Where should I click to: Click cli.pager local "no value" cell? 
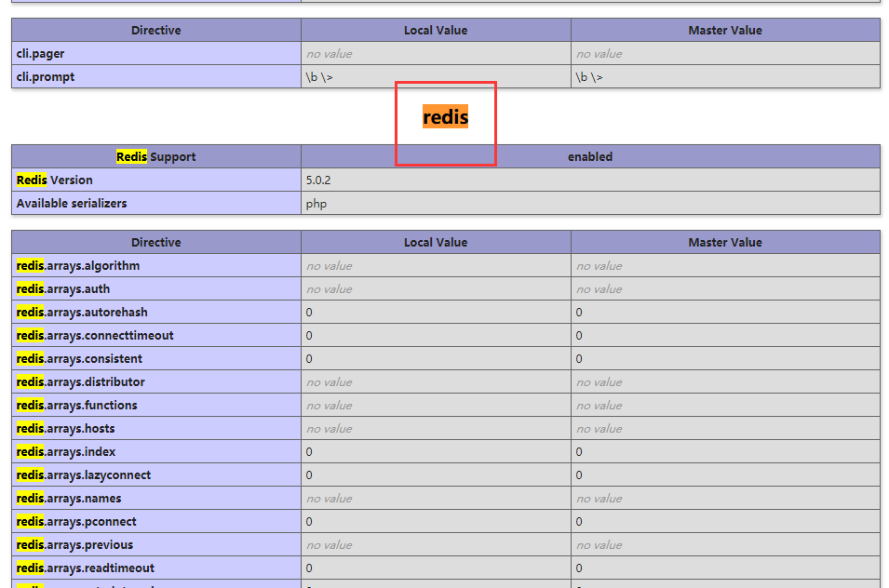coord(436,53)
